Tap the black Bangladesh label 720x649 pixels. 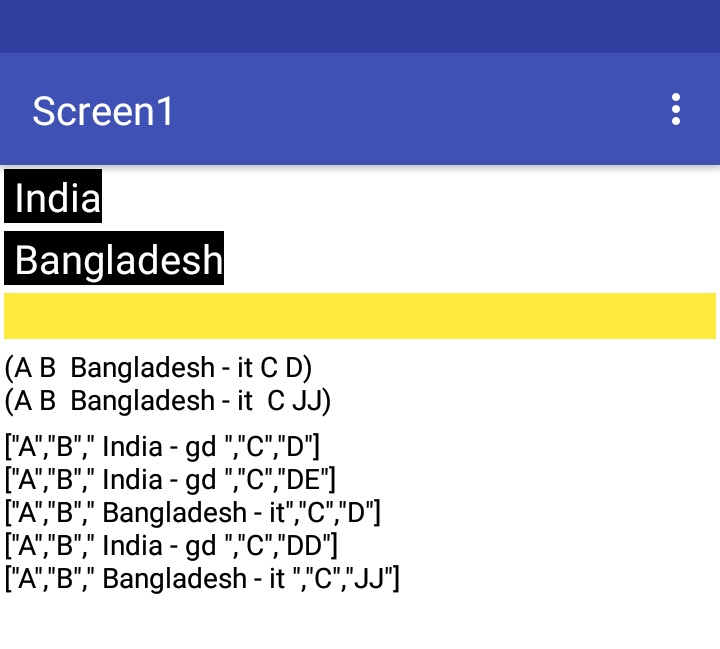[115, 259]
